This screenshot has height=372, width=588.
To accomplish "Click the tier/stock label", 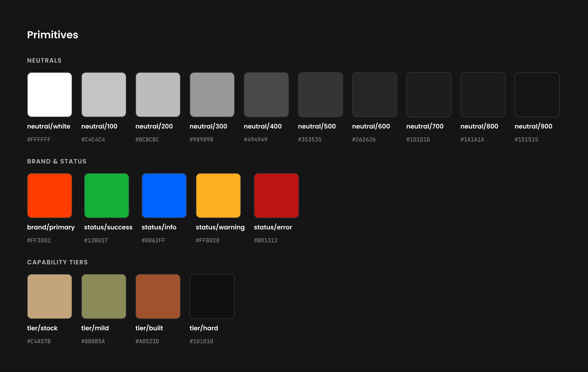I will pyautogui.click(x=42, y=328).
